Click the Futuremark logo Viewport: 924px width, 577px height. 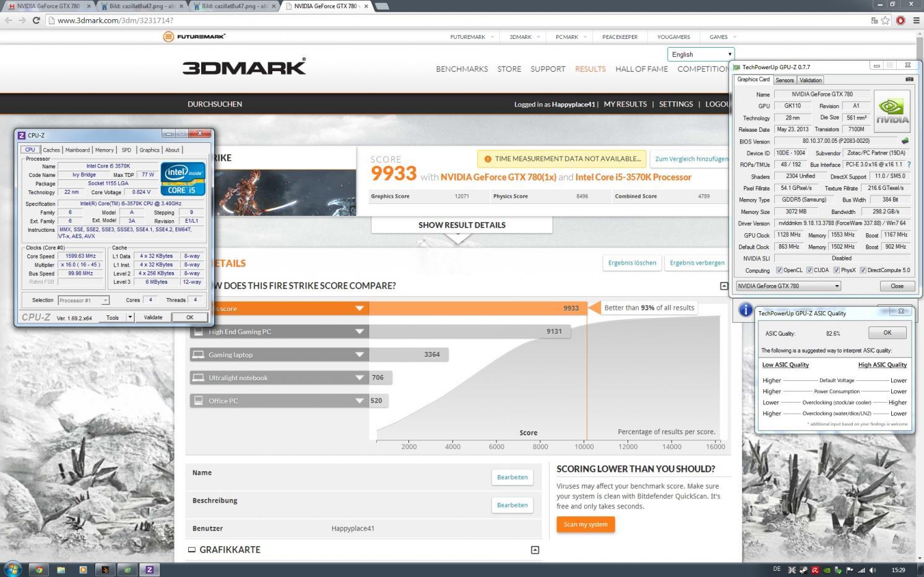pyautogui.click(x=194, y=36)
